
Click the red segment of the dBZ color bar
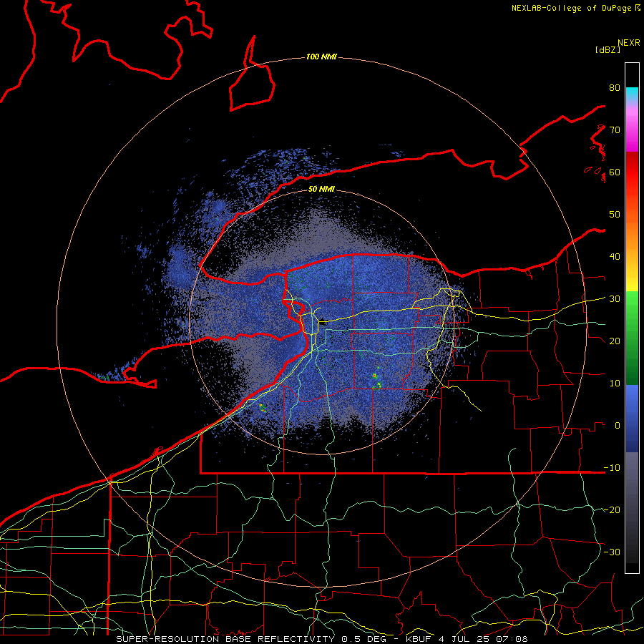pos(632,172)
